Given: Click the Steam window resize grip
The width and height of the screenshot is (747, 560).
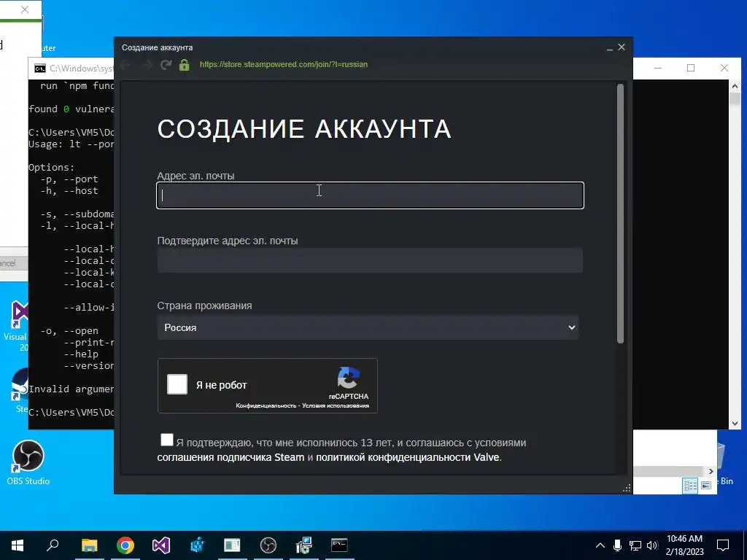Looking at the screenshot, I should 627,488.
